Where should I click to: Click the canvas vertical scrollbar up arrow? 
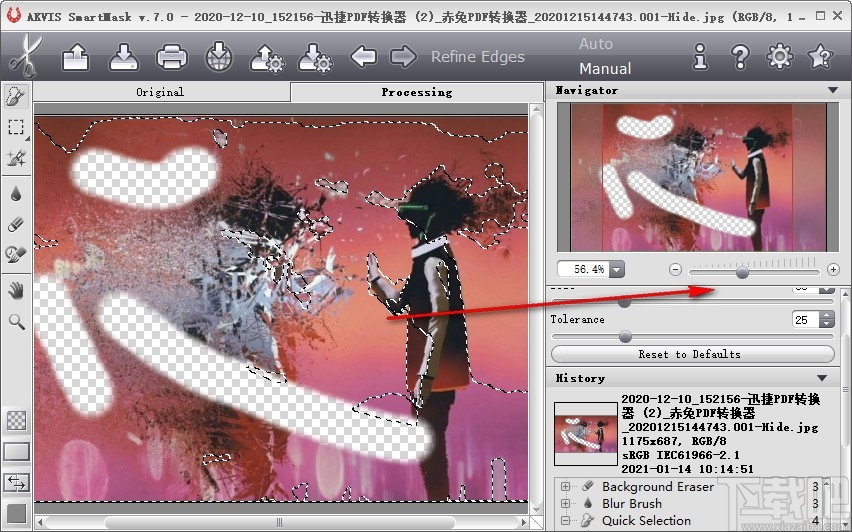(x=536, y=109)
